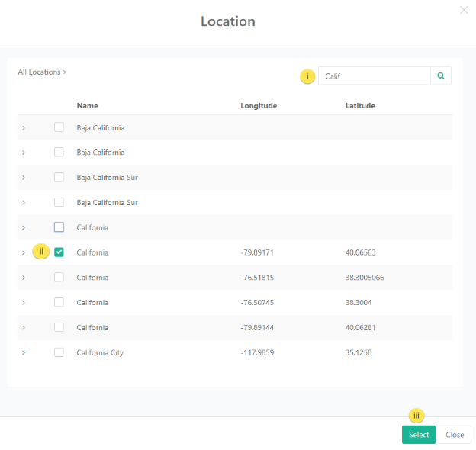This screenshot has height=450, width=476.
Task: Expand the California row with latitude 38.3004
Action: tap(24, 303)
